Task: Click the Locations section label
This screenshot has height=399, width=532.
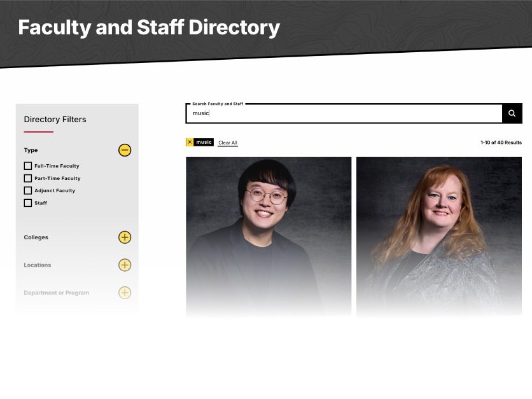Action: click(x=38, y=265)
